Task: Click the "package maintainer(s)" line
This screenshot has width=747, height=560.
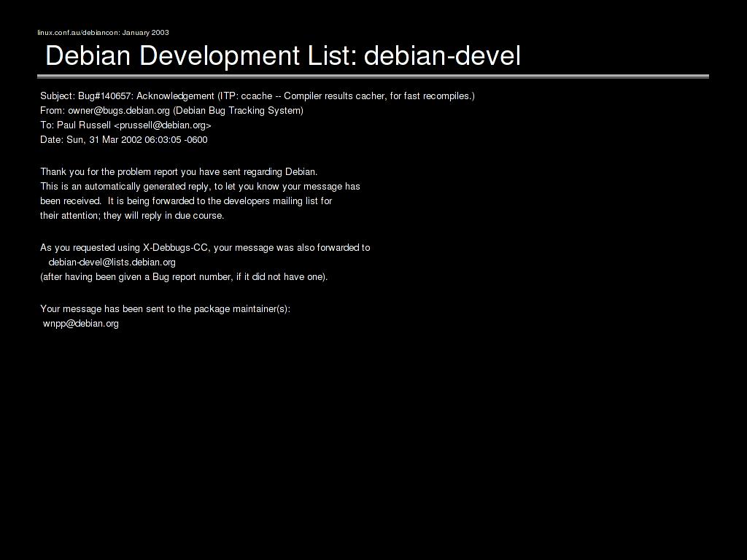Action: pyautogui.click(x=165, y=309)
